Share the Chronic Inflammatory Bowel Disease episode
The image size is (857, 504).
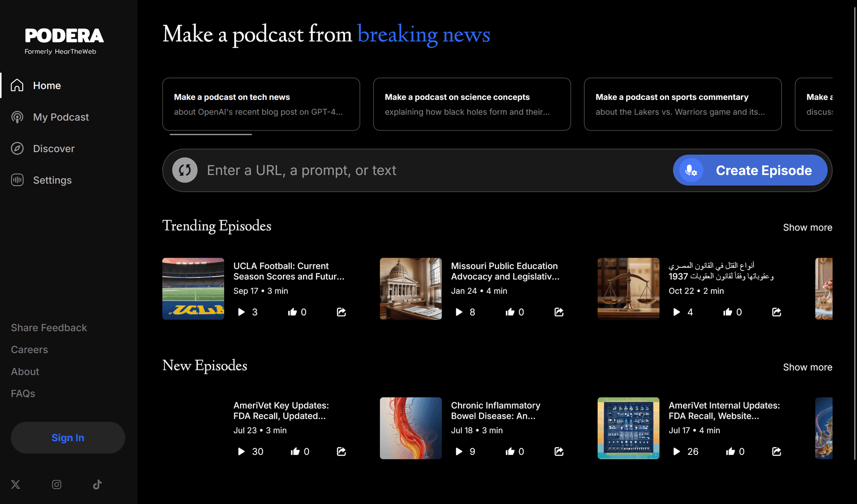click(x=559, y=452)
